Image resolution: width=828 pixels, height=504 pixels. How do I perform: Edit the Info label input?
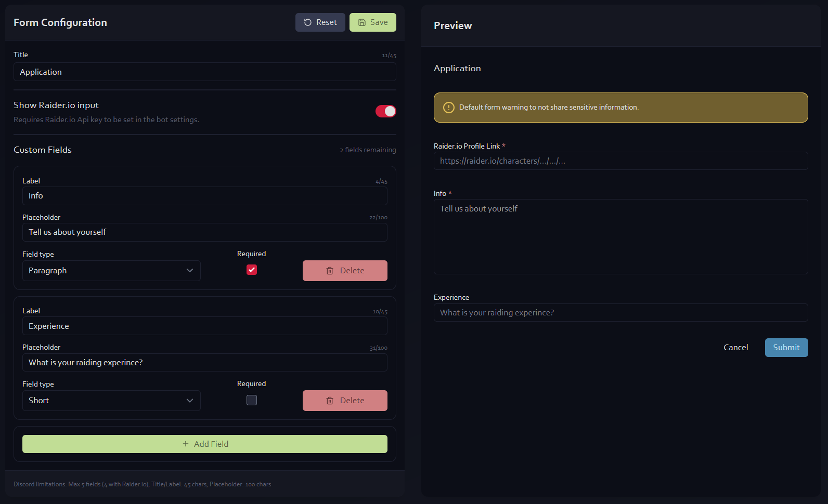(x=204, y=196)
